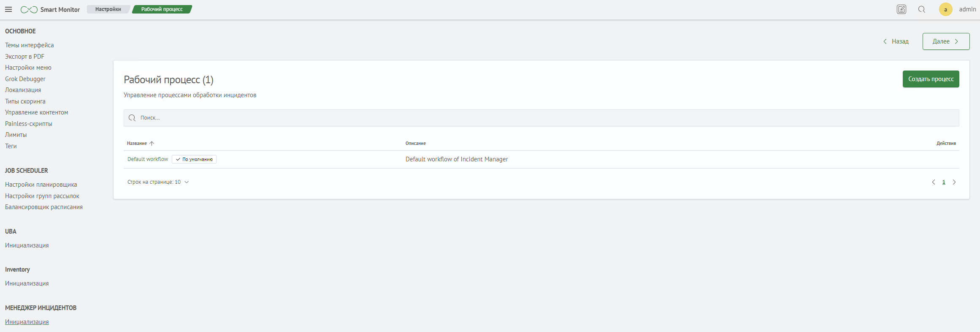
Task: Go to previous page chevron
Action: pyautogui.click(x=933, y=182)
